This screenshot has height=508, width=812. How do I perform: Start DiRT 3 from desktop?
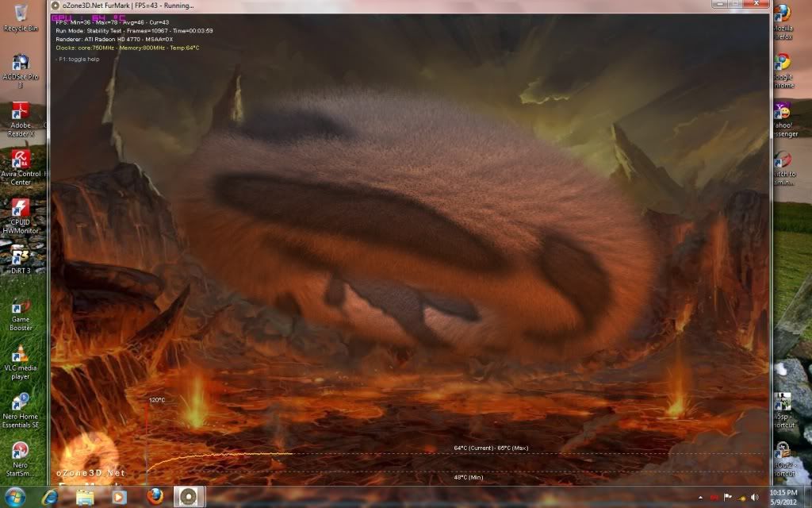21,260
